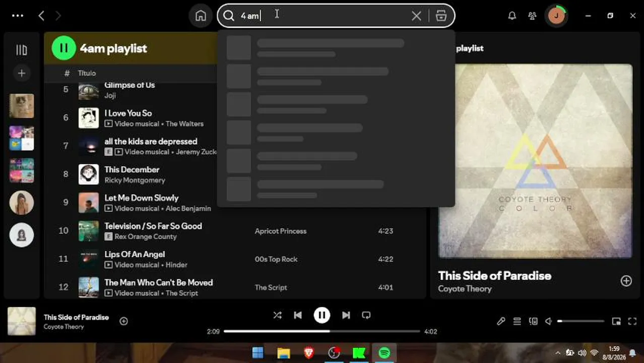The height and width of the screenshot is (363, 644).
Task: Select track 'I Love You So'
Action: pyautogui.click(x=128, y=113)
